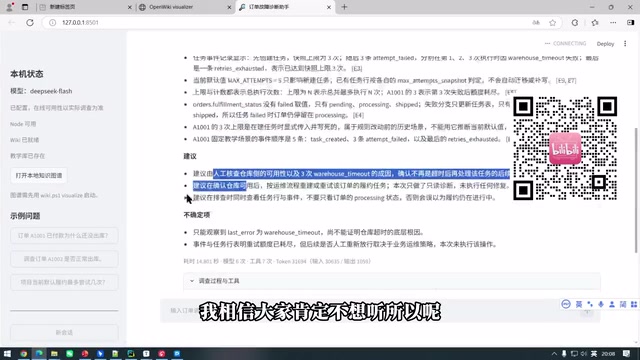640x360 pixels.
Task: Click the bullet starting 建议在排查时同时查看任务行与事件
Action: (345, 198)
